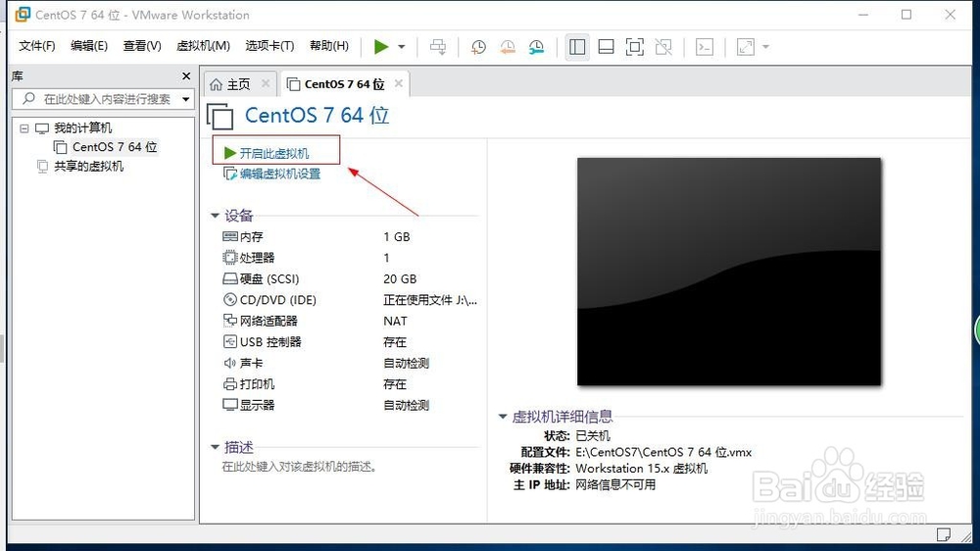The image size is (980, 551).
Task: Open the console view icon
Action: coord(705,47)
